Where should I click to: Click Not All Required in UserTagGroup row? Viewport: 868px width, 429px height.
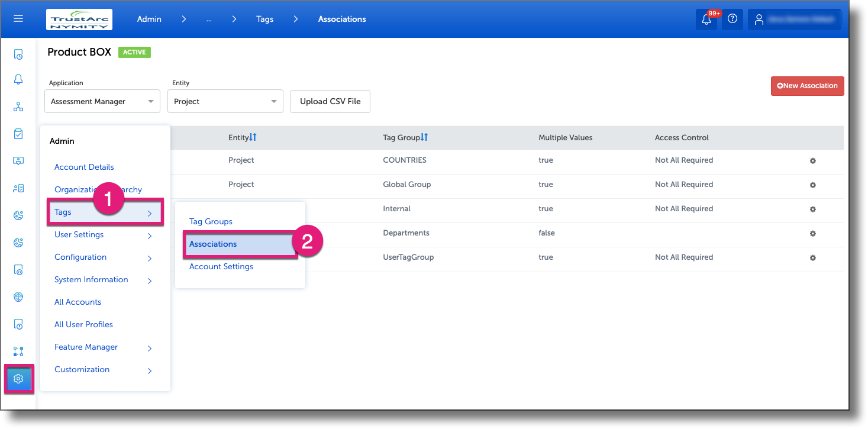tap(684, 257)
